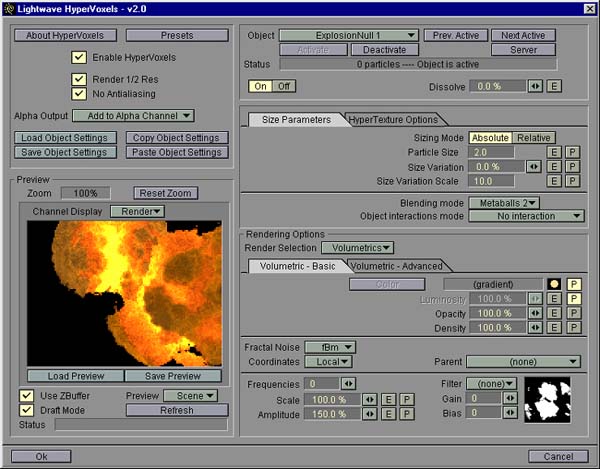Click the Dissolve E envelope button

[554, 86]
